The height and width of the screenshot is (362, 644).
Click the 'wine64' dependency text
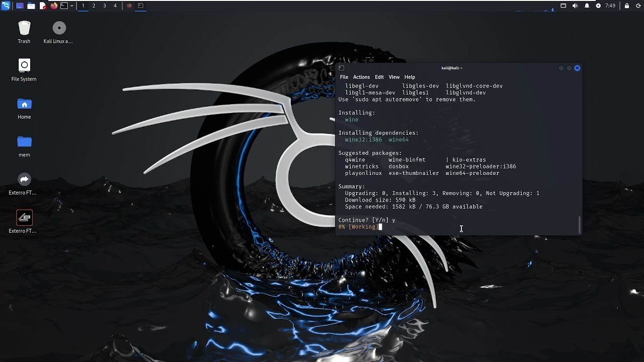398,140
